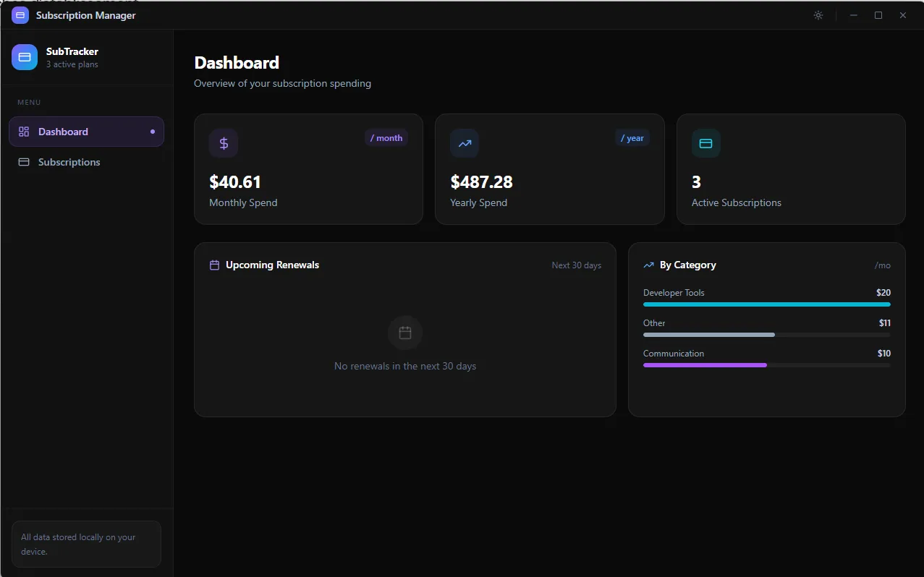Click the 'Active Subscriptions' label
The height and width of the screenshot is (577, 924).
(x=737, y=203)
